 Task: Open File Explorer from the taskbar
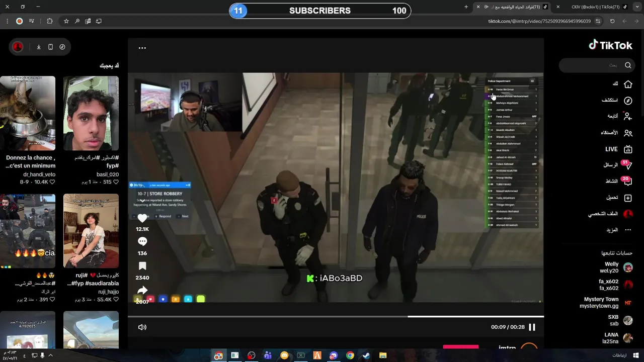click(383, 355)
